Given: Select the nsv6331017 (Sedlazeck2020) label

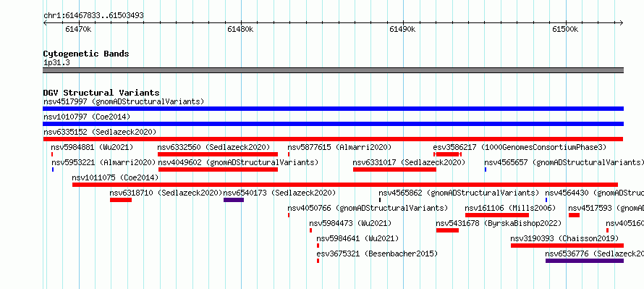Looking at the screenshot, I should 409,162.
